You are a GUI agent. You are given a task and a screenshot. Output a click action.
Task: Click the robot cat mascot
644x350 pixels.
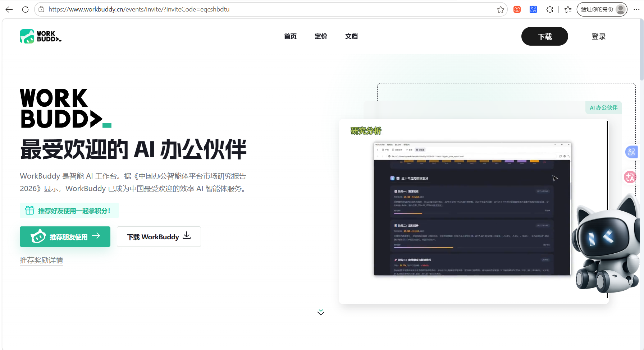[x=606, y=244]
